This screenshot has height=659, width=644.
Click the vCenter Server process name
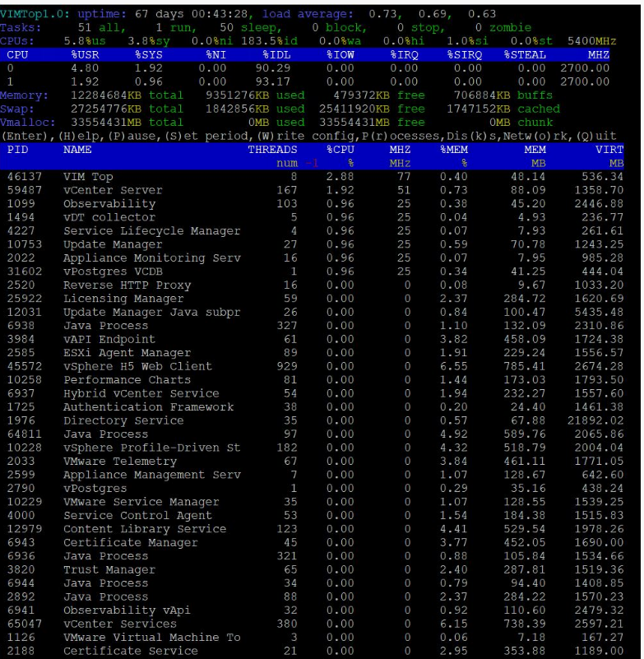[113, 190]
